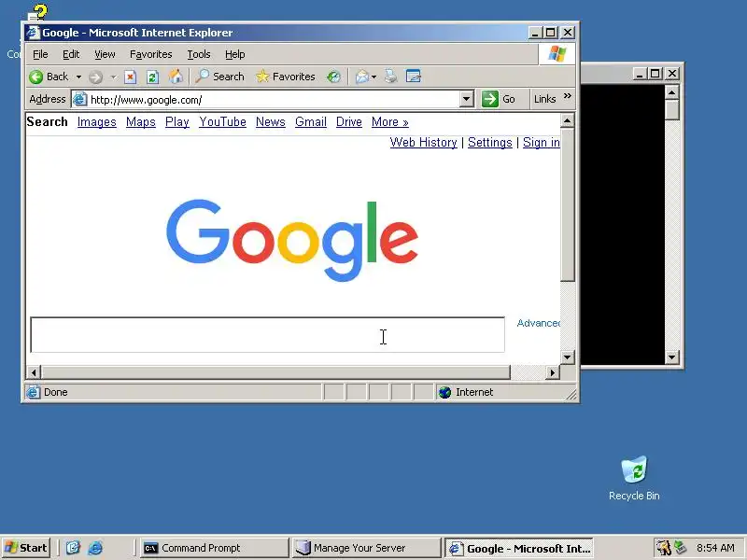The image size is (747, 560).
Task: Click the Google logo image
Action: pyautogui.click(x=292, y=240)
